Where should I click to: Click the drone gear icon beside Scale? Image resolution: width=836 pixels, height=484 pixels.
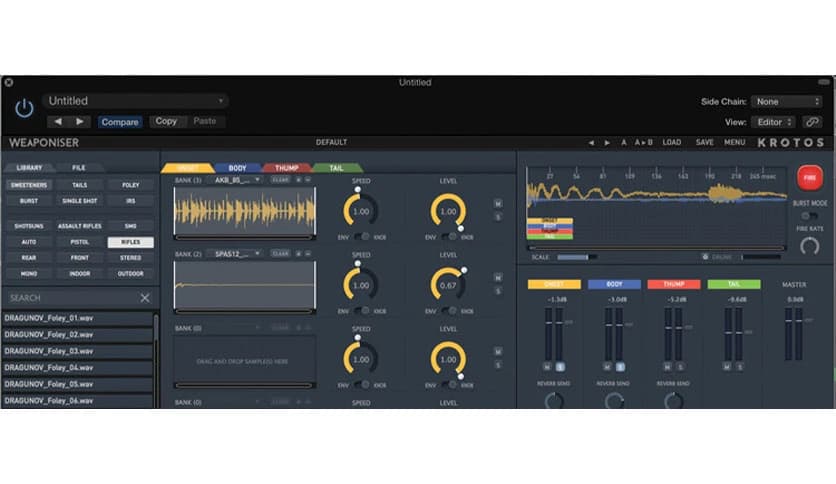705,257
